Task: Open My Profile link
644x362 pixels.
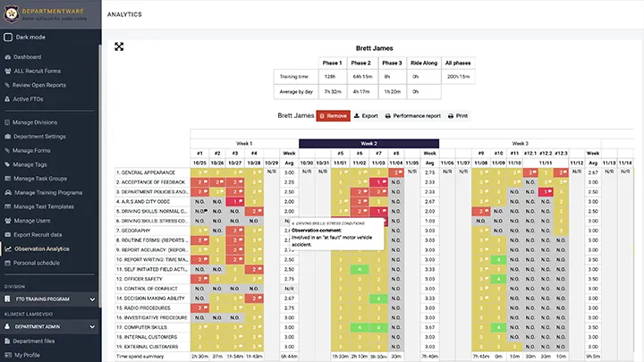Action: (26, 355)
